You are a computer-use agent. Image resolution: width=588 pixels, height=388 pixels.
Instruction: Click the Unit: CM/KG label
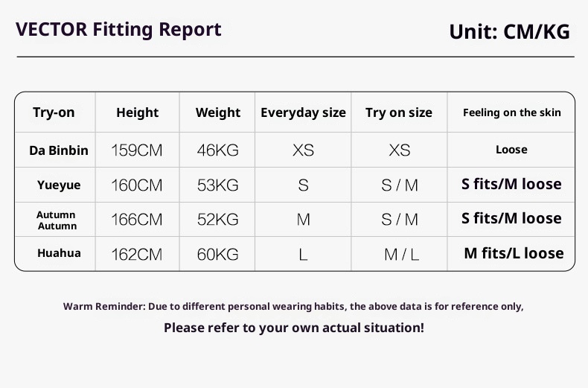click(x=509, y=31)
